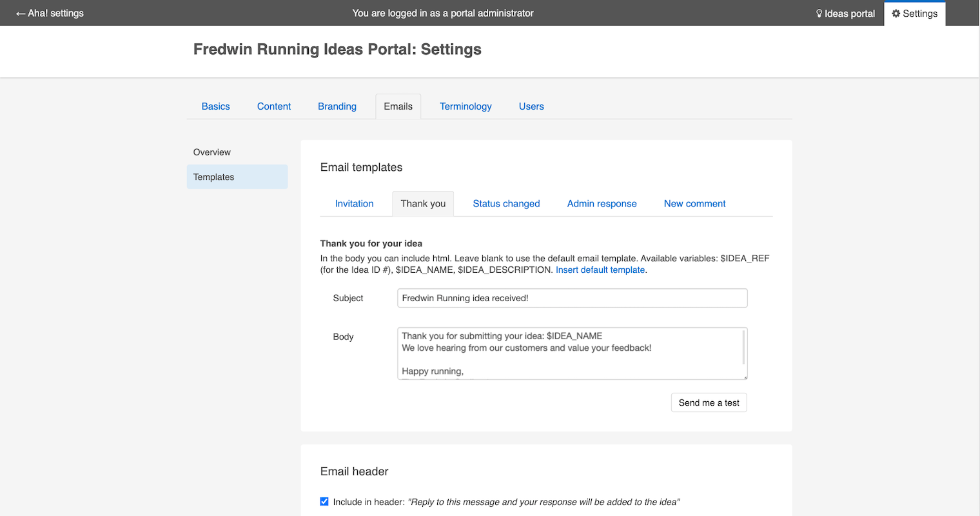
Task: Switch to the Users tab
Action: [x=531, y=106]
